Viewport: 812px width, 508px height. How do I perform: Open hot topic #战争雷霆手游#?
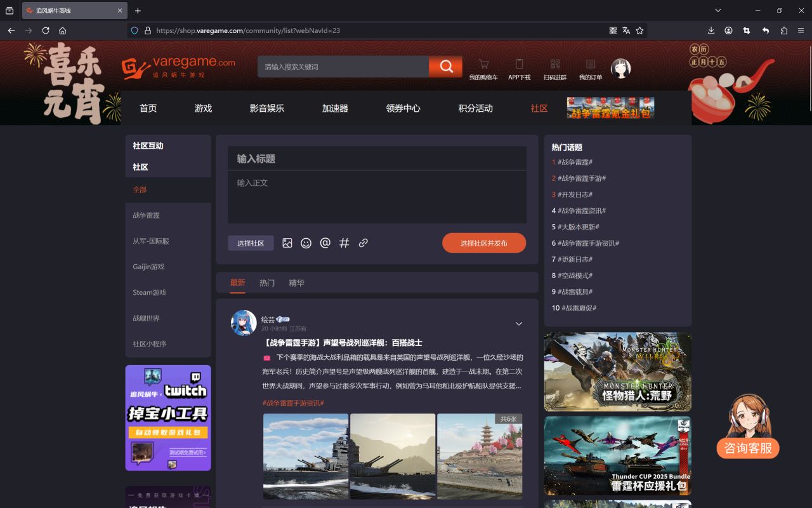pyautogui.click(x=582, y=178)
